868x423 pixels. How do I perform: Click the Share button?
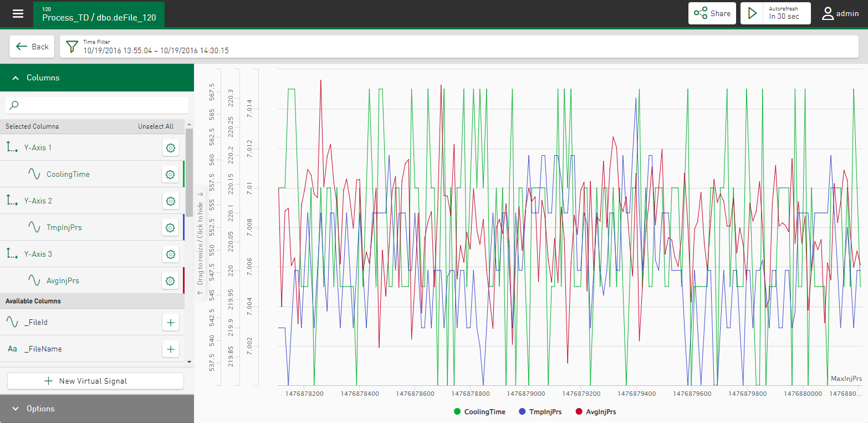click(x=712, y=13)
